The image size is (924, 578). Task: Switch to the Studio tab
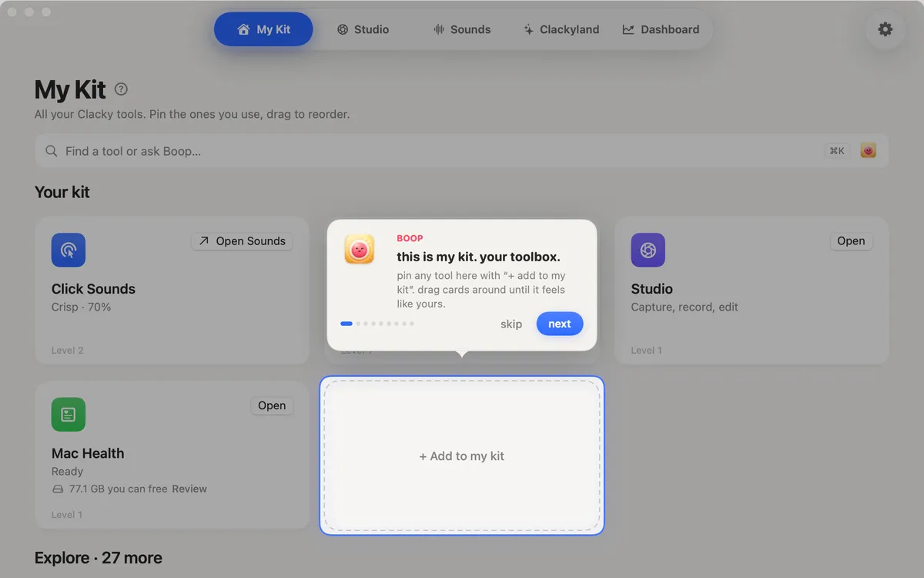click(363, 29)
